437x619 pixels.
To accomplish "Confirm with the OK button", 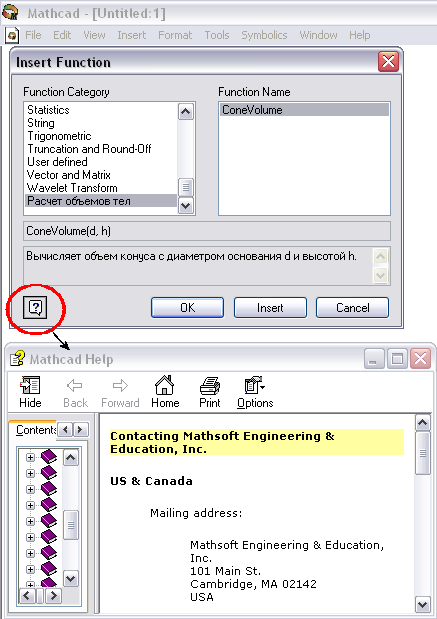I will [x=188, y=308].
